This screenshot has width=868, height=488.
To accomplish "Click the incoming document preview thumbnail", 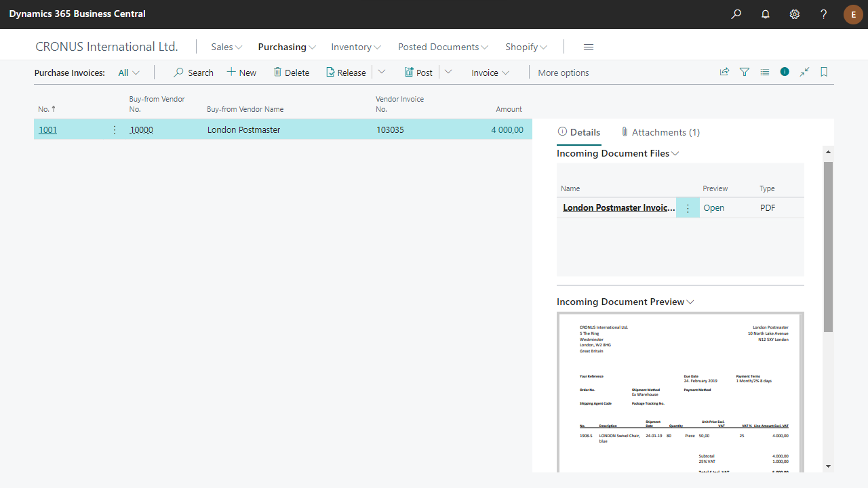I will [680, 392].
